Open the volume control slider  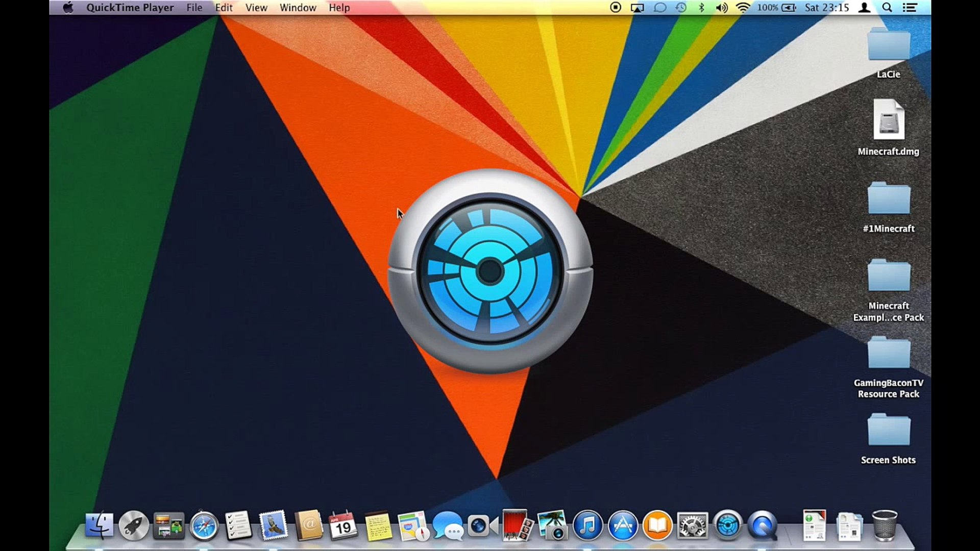pyautogui.click(x=721, y=8)
